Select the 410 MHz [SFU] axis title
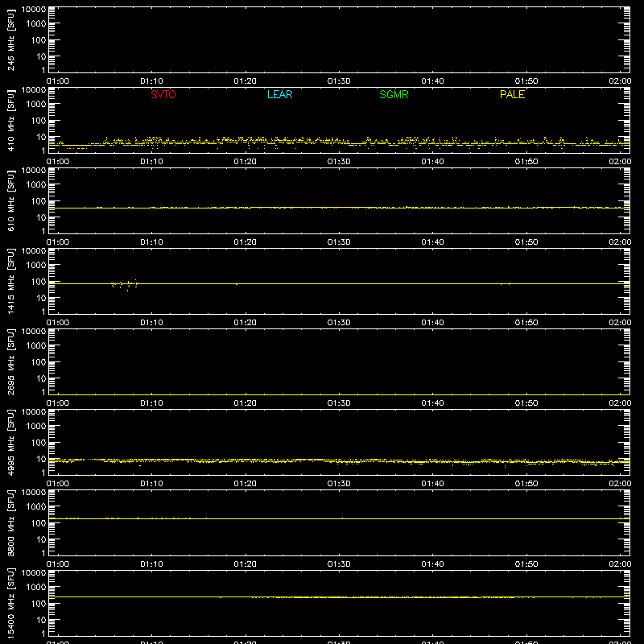The width and height of the screenshot is (644, 644). click(10, 120)
